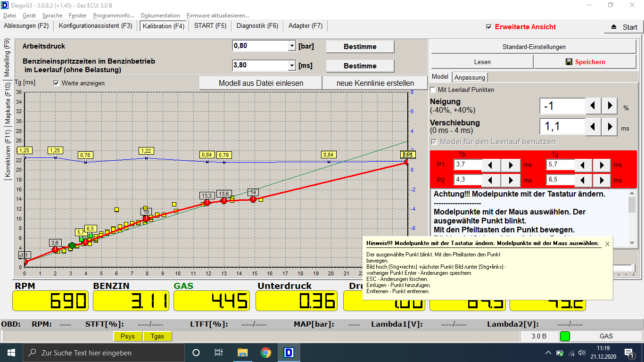Viewport: 644px width, 362px height.
Task: Open File Explorer from the taskbar
Action: [242, 353]
